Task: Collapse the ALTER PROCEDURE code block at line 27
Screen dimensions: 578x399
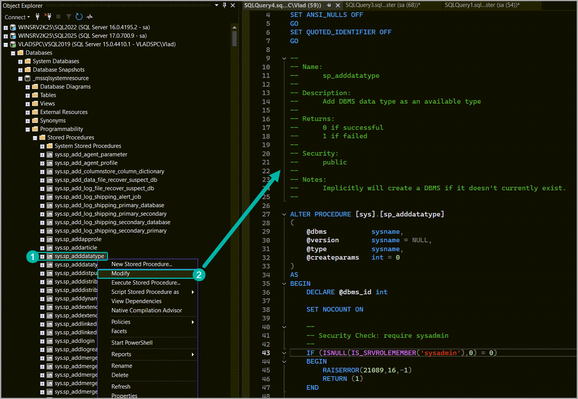Action: point(284,214)
